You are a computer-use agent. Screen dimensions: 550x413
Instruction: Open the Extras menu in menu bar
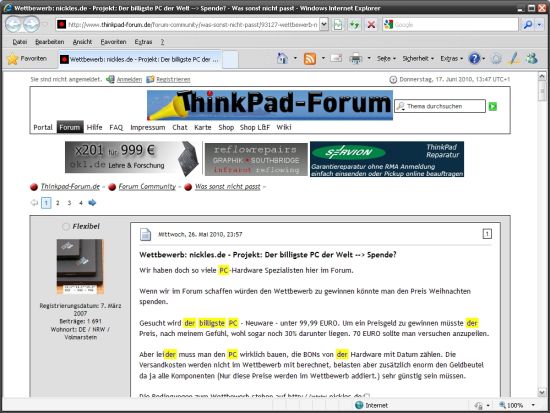[x=143, y=42]
